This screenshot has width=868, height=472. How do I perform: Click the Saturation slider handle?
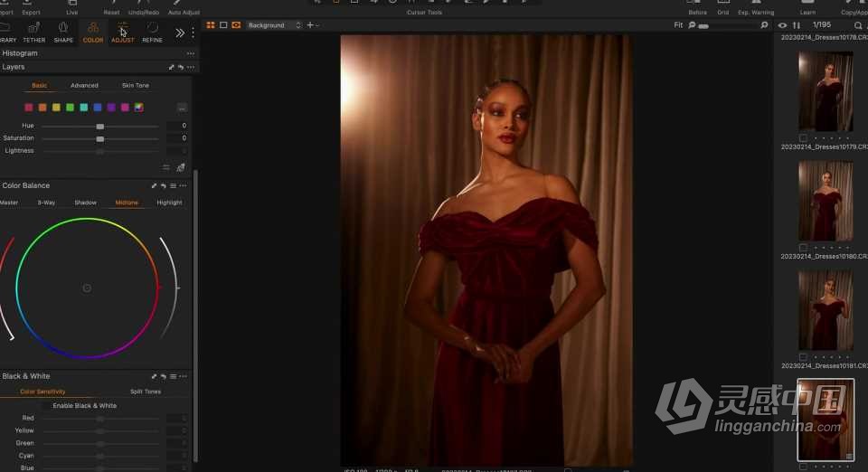[x=100, y=138]
